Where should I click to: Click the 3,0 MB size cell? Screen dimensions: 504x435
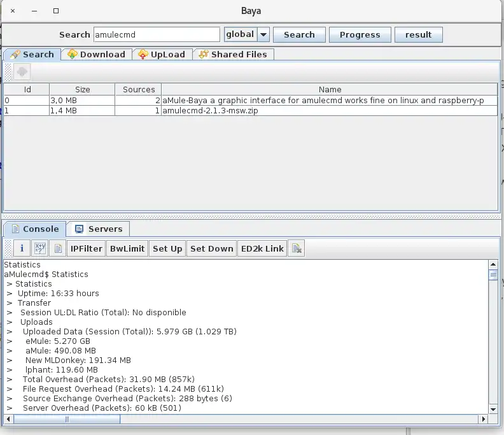(82, 101)
